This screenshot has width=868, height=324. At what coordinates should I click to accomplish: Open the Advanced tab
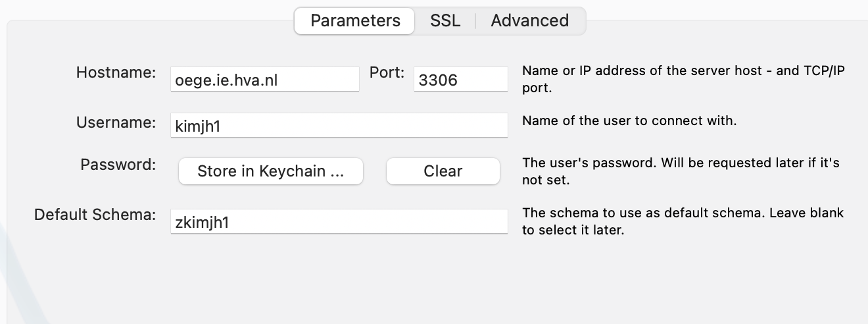pos(529,20)
